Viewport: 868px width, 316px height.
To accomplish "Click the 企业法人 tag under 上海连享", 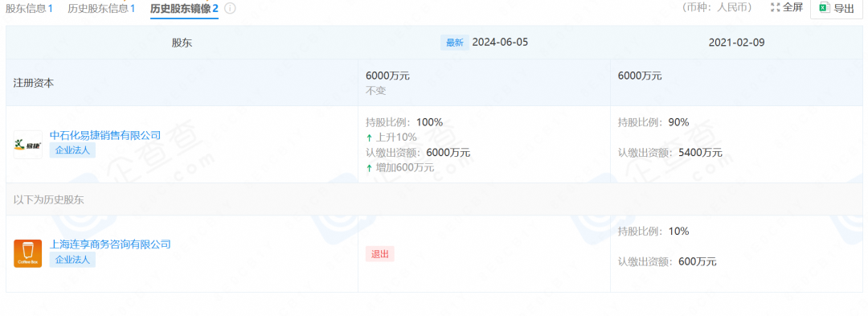I will pos(72,259).
